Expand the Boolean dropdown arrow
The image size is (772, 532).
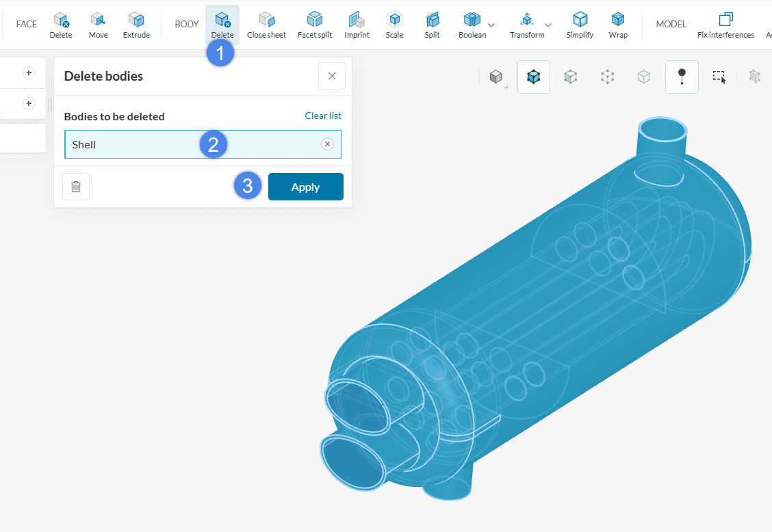tap(491, 25)
